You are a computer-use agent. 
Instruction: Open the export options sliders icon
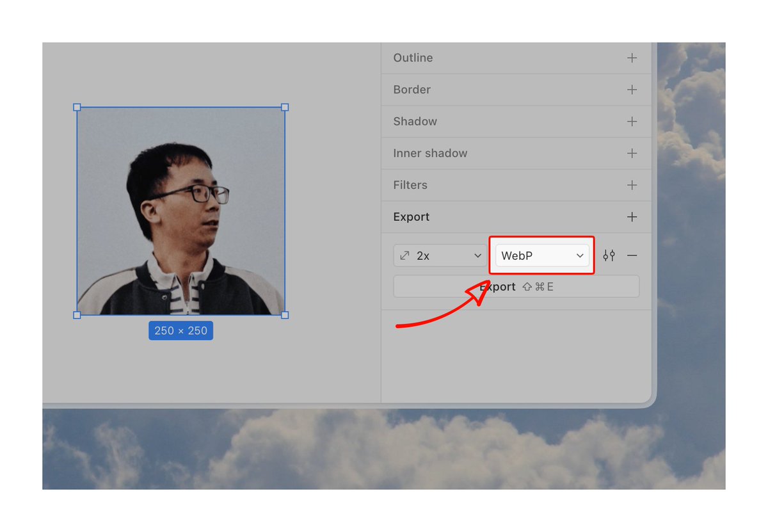[609, 255]
